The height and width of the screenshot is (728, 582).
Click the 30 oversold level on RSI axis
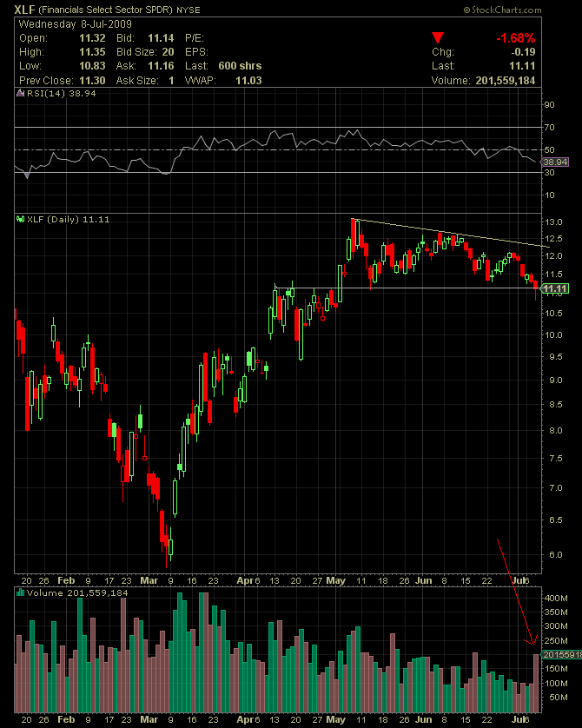click(550, 172)
